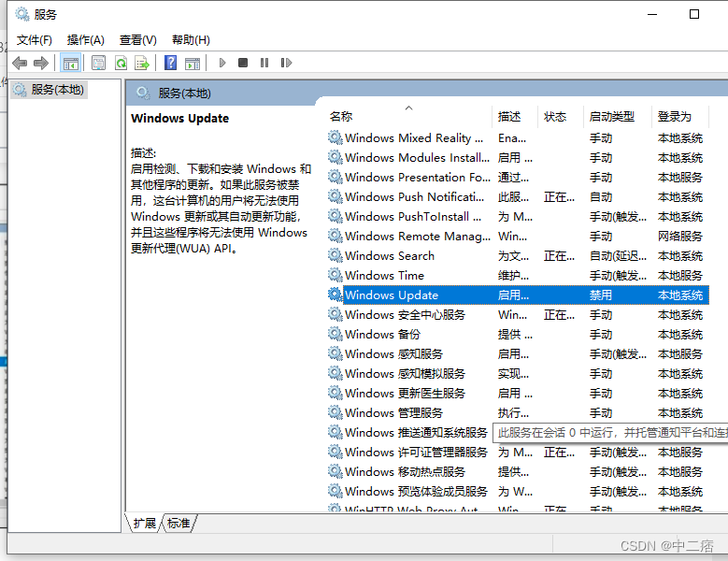Maximize the 服务 window
Image resolution: width=728 pixels, height=561 pixels.
point(694,14)
